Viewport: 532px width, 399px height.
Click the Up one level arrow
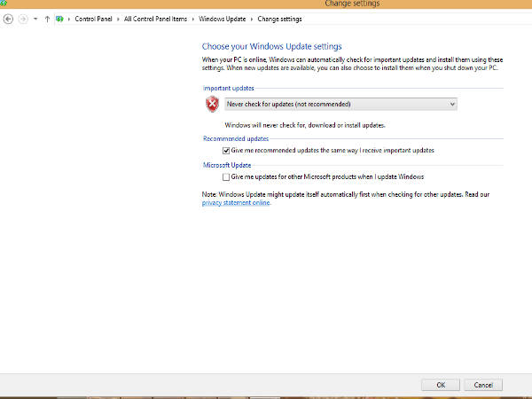pyautogui.click(x=47, y=18)
